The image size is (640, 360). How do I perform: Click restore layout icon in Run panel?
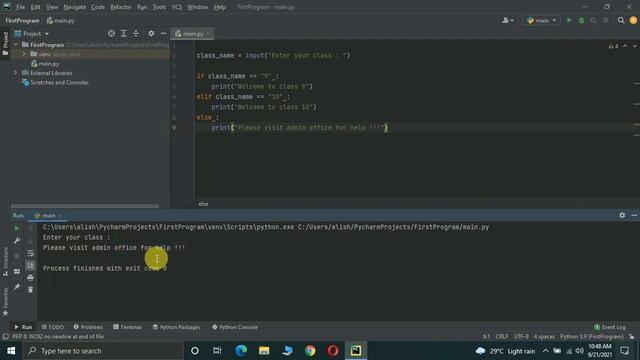(17, 271)
